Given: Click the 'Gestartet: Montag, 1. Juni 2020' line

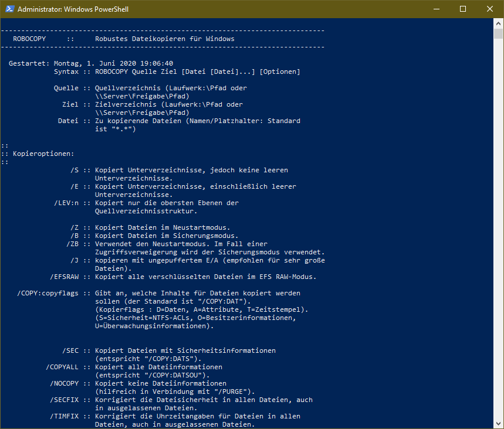Looking at the screenshot, I should (x=91, y=63).
